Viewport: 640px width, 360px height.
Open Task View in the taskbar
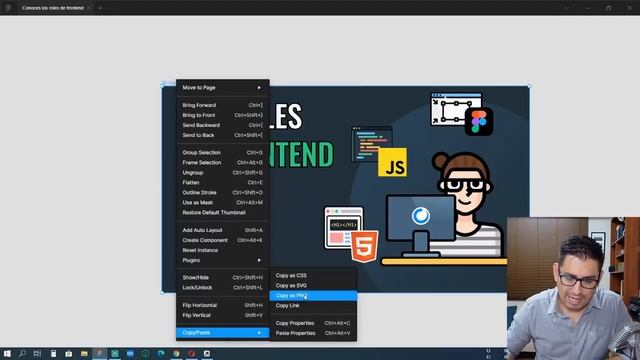(x=37, y=353)
